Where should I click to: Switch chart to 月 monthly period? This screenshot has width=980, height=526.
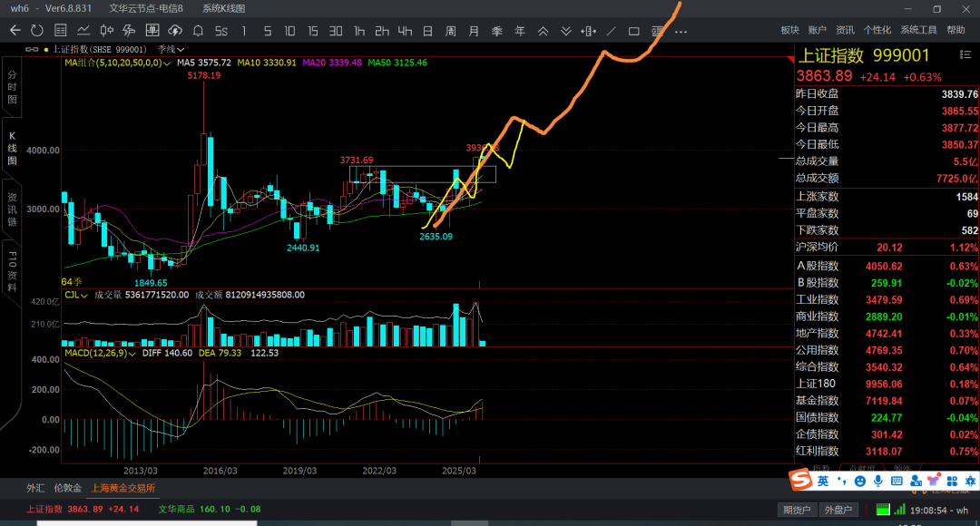474,31
